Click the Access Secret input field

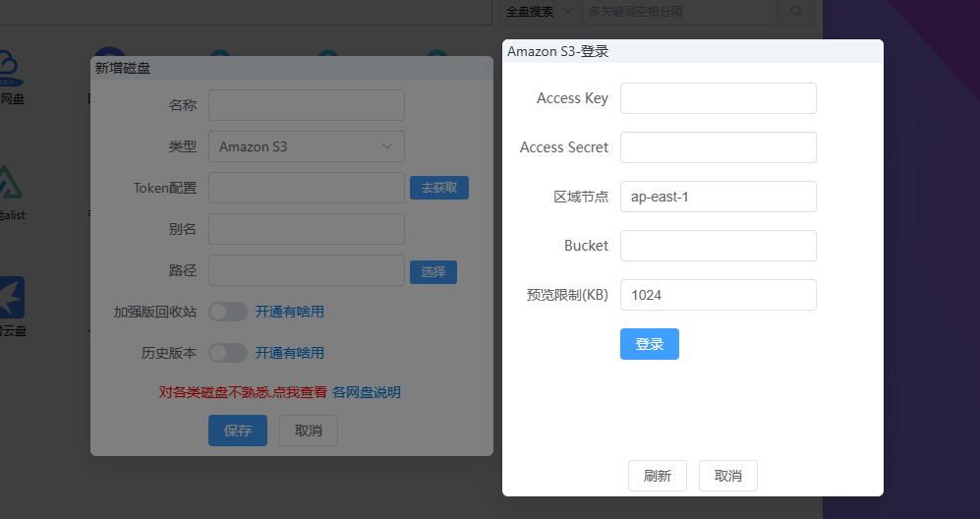(x=719, y=147)
